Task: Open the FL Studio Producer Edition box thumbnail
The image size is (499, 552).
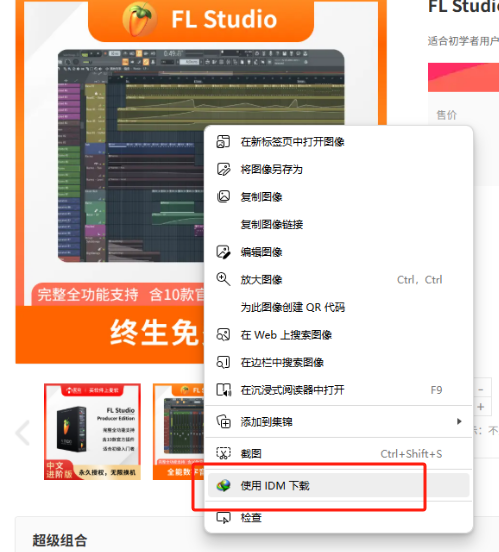Action: (92, 432)
